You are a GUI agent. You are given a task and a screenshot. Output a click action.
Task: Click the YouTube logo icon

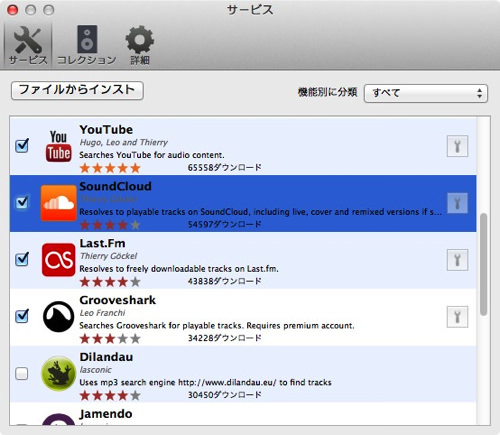(58, 146)
